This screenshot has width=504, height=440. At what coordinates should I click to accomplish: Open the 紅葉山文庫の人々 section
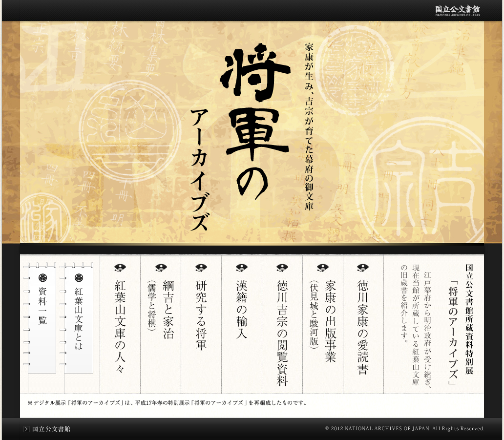120,327
